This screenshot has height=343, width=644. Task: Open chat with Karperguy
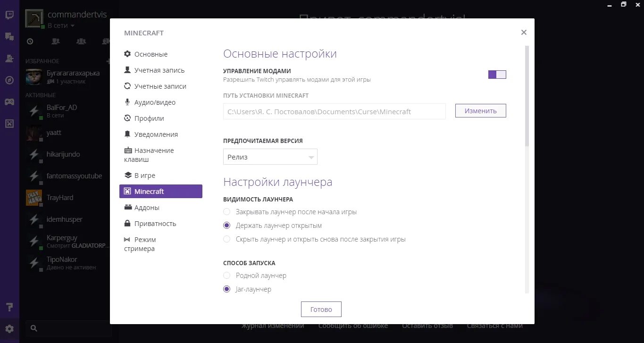tap(68, 242)
